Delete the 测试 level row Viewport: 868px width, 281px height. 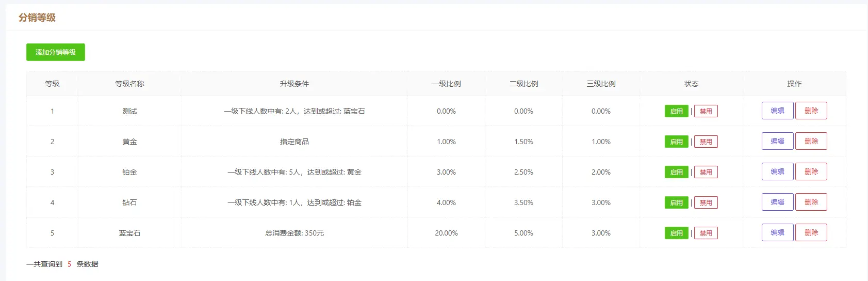(x=811, y=111)
